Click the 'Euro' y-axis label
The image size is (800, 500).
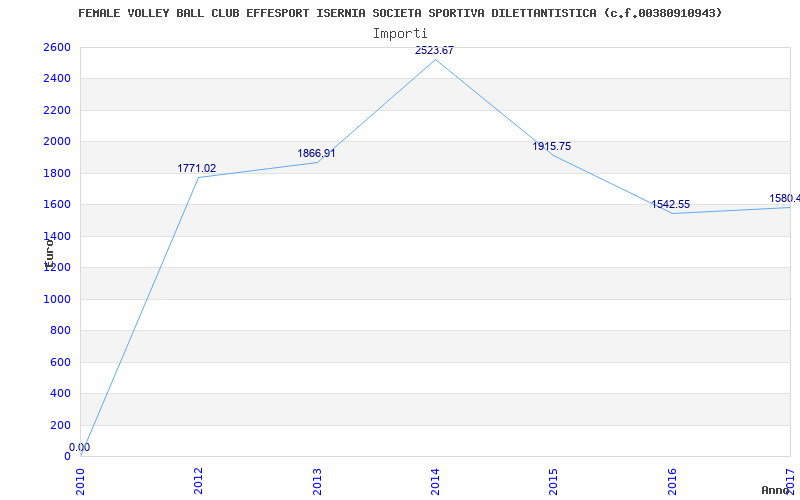click(x=49, y=253)
